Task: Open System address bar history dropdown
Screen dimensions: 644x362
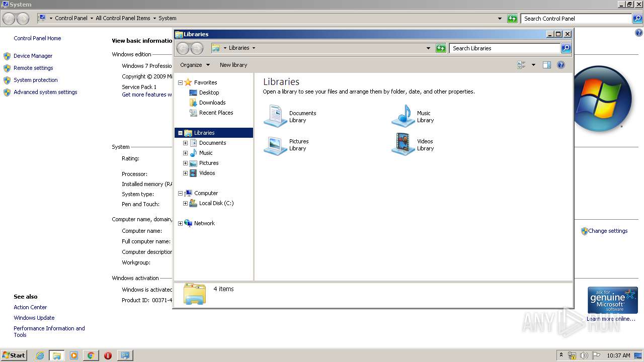Action: tap(500, 19)
